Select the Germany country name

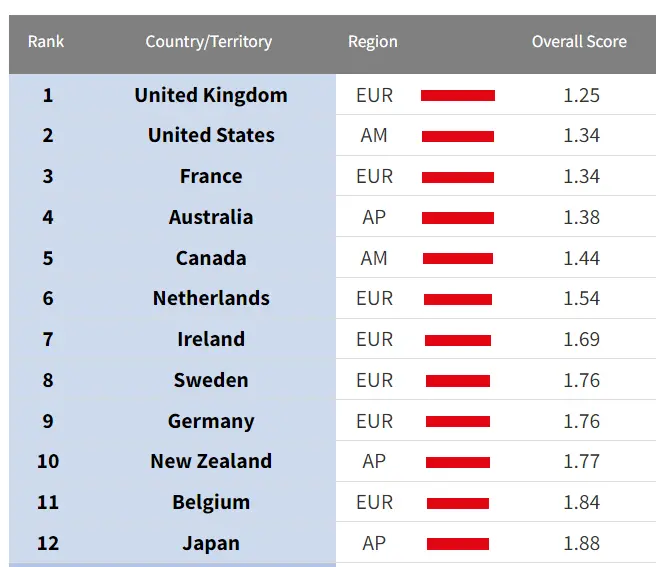(211, 422)
